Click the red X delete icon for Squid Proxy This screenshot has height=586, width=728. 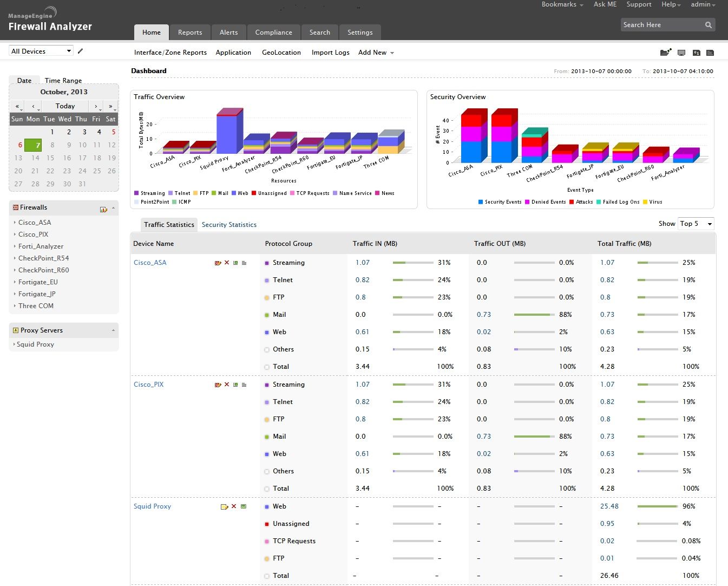coord(234,506)
